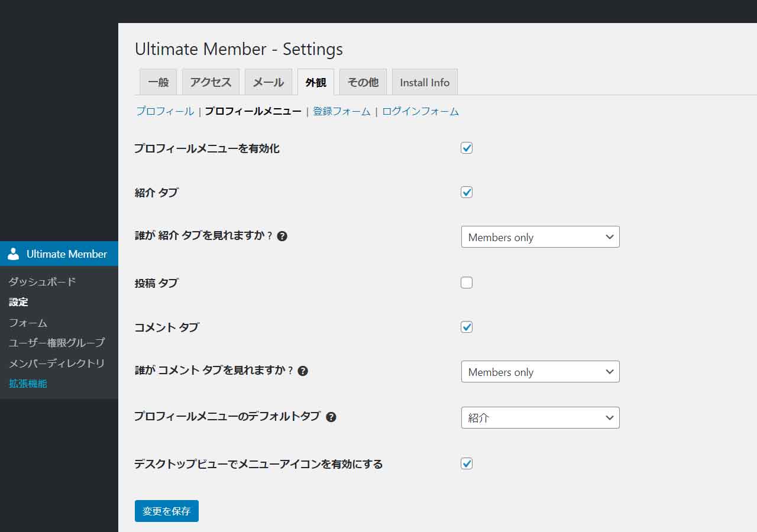Click the コメント タブ label text
Screen dimensions: 757x532
[167, 327]
